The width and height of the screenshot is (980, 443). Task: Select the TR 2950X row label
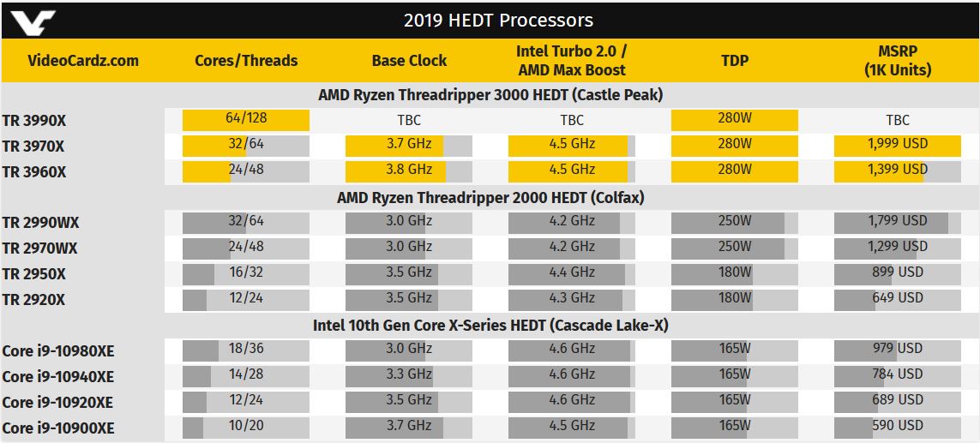pos(34,274)
